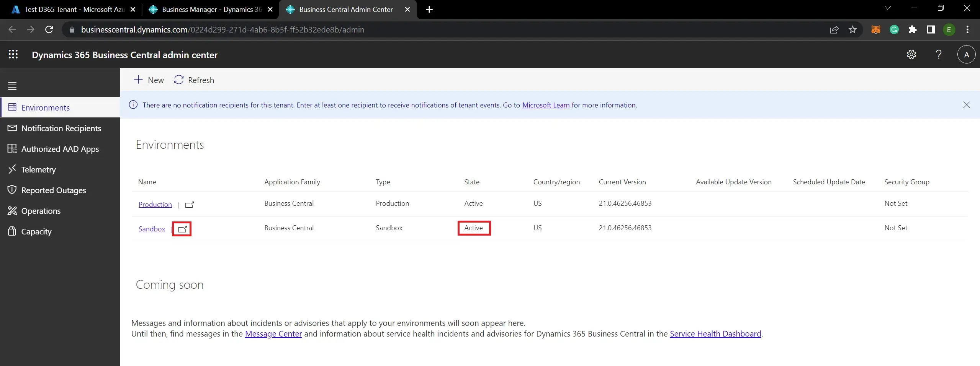Open the Production environment link
980x366 pixels.
point(155,205)
